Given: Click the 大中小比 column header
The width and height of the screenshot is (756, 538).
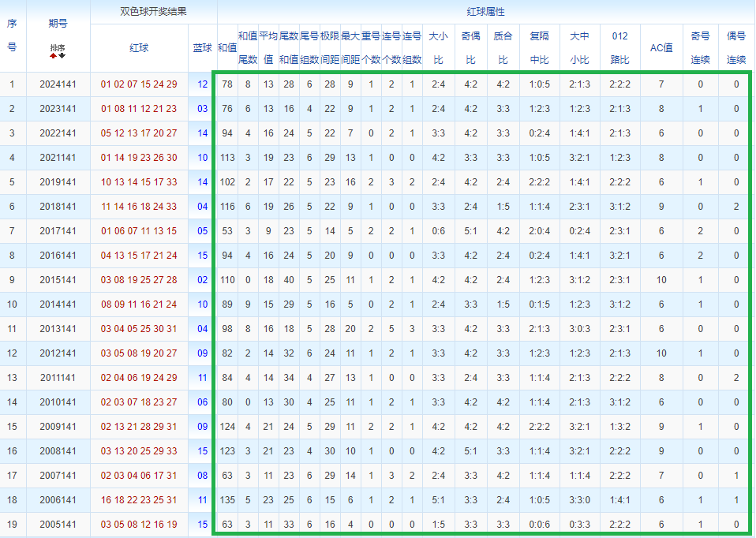Looking at the screenshot, I should [x=579, y=47].
